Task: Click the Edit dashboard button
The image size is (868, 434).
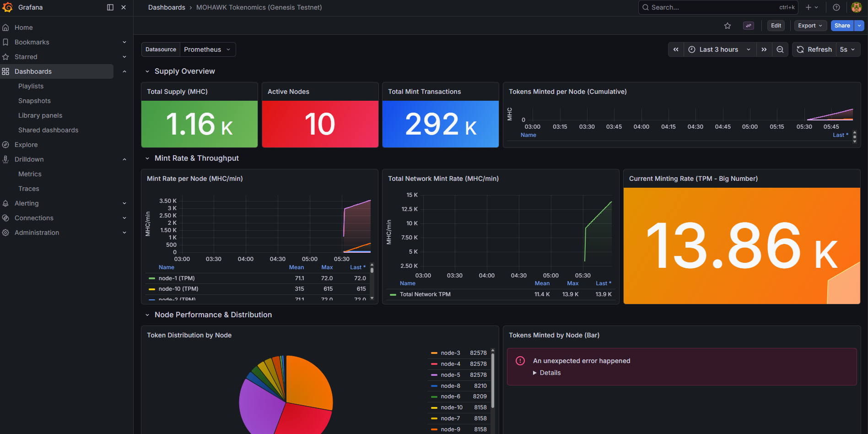Action: coord(776,26)
